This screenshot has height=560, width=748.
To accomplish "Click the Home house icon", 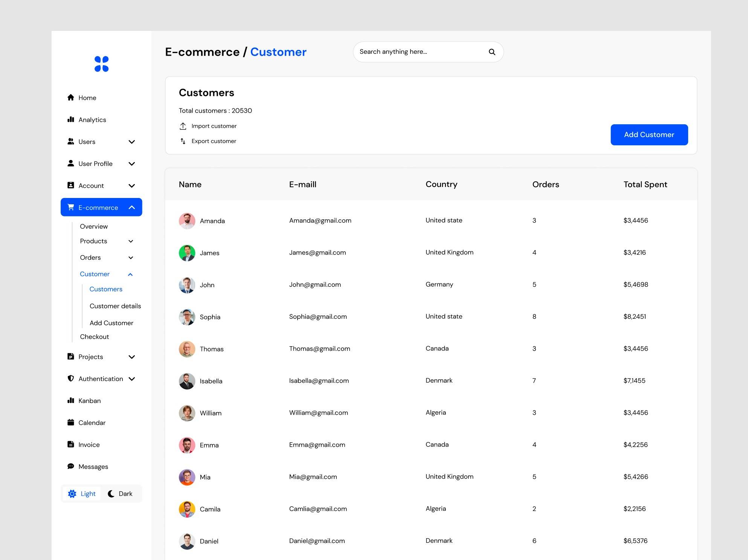I will [71, 97].
